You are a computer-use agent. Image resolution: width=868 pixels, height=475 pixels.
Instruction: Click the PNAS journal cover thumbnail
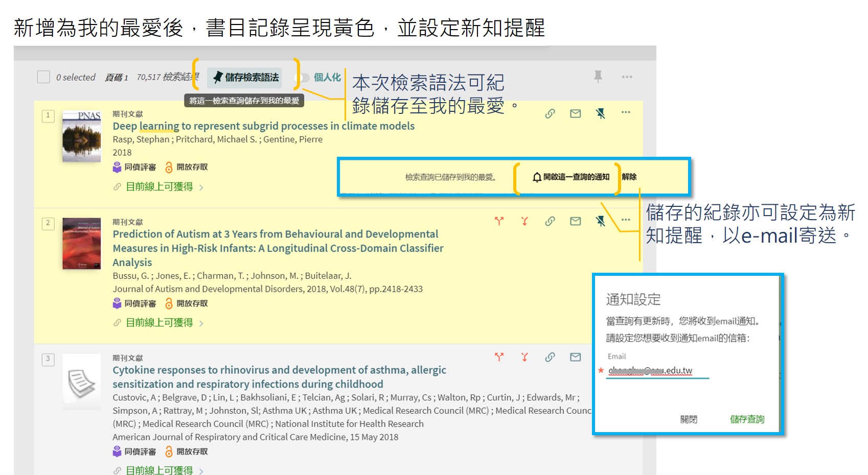pyautogui.click(x=82, y=137)
